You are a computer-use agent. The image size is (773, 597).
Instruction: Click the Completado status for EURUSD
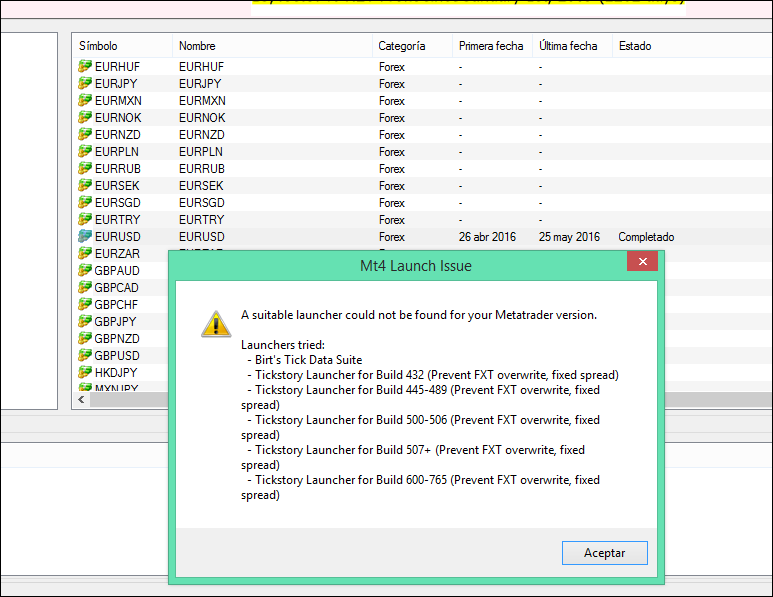(646, 237)
